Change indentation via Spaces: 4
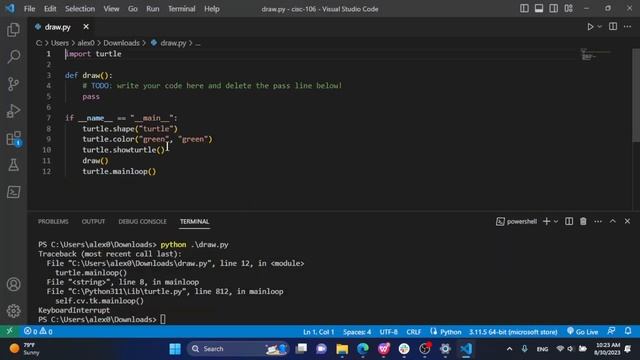 [357, 332]
